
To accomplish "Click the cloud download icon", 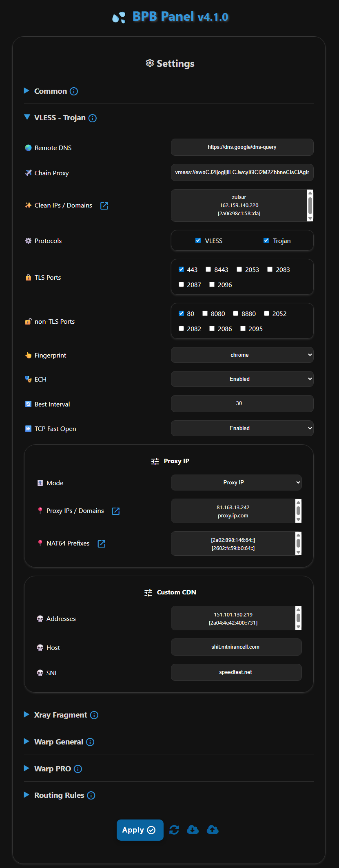I will pyautogui.click(x=193, y=830).
